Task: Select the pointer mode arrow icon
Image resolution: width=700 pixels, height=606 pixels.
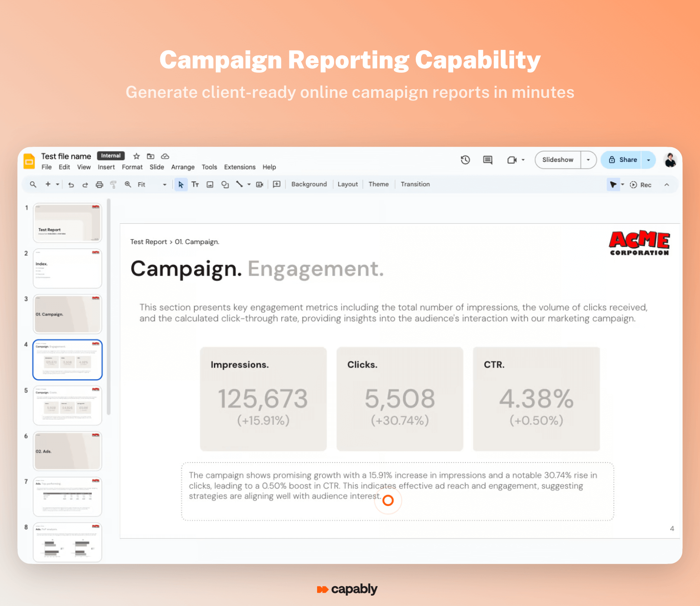Action: [613, 185]
